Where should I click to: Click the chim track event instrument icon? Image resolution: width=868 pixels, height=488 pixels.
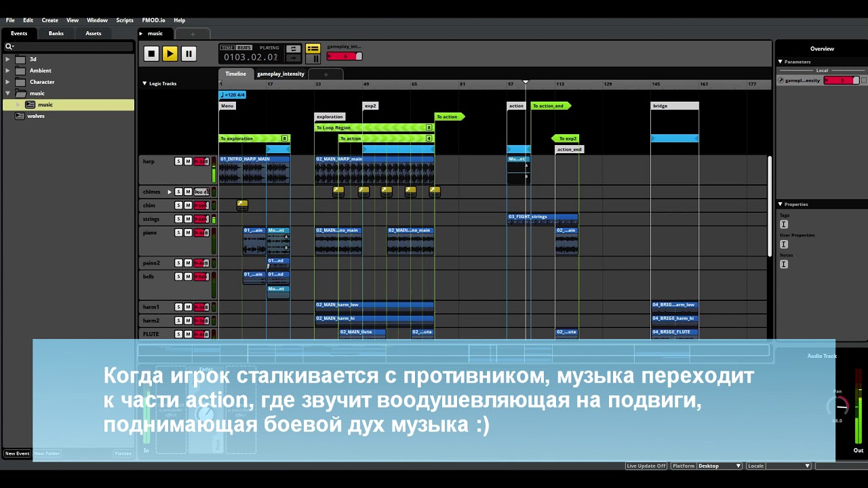pyautogui.click(x=242, y=204)
